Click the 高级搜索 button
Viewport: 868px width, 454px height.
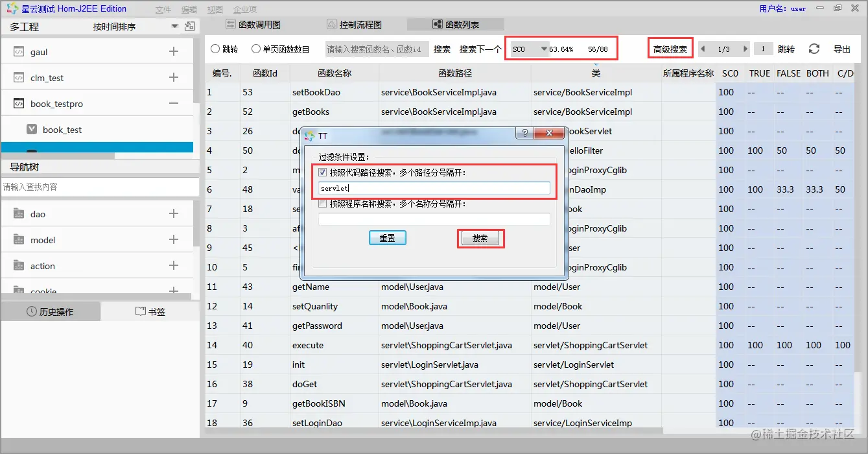[671, 49]
